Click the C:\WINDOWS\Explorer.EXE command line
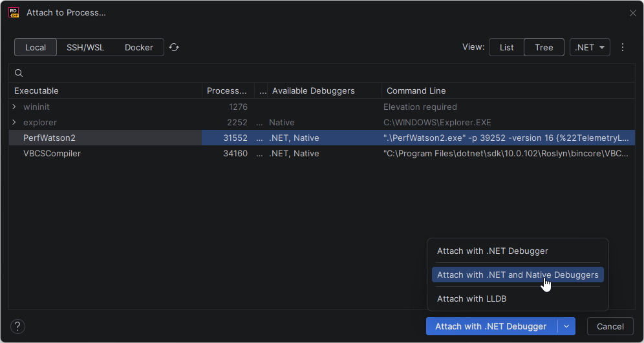Viewport: 644px width, 343px height. pyautogui.click(x=437, y=122)
